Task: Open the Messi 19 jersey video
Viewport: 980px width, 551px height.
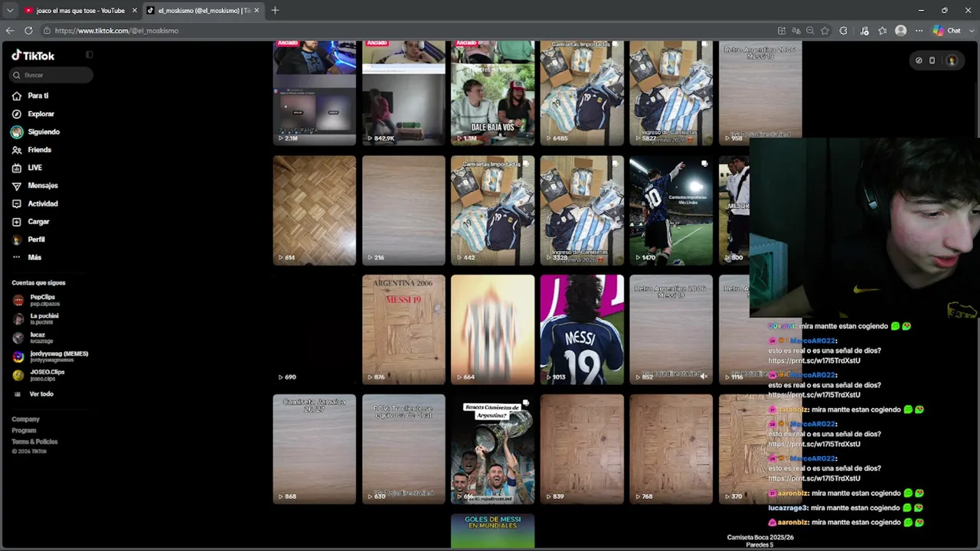Action: [582, 329]
